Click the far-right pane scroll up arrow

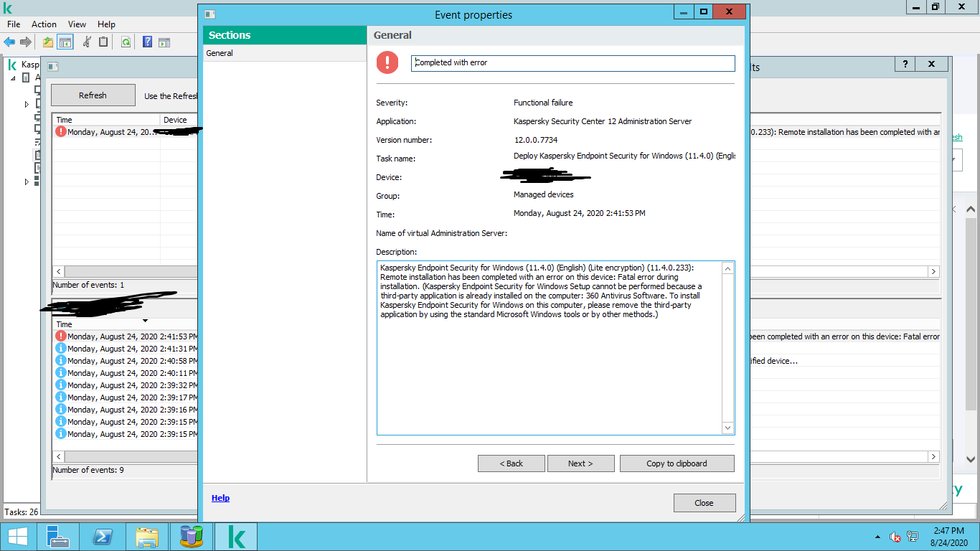(x=971, y=209)
